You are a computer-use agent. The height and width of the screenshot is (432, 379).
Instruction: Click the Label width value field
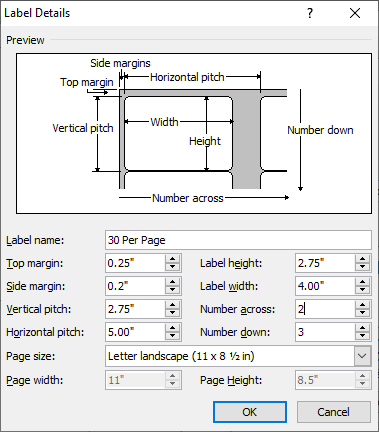(x=325, y=286)
